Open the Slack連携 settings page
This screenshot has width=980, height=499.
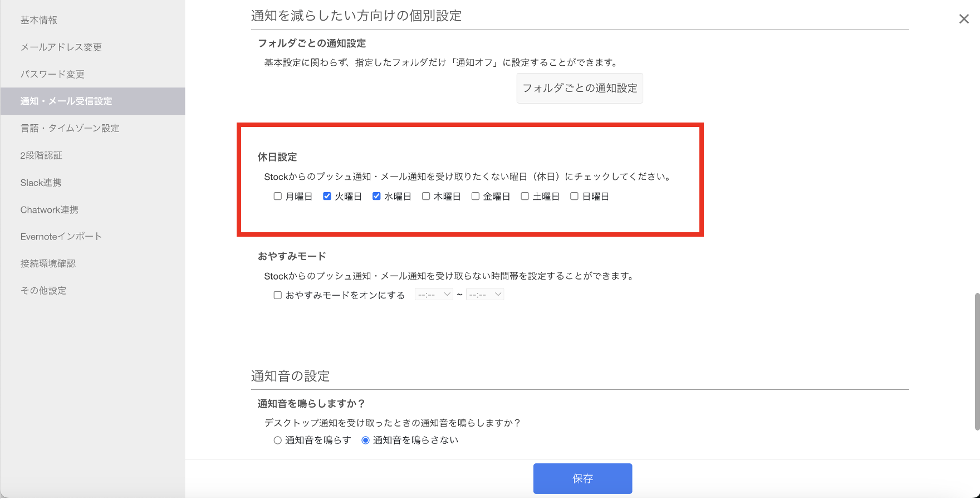tap(41, 182)
